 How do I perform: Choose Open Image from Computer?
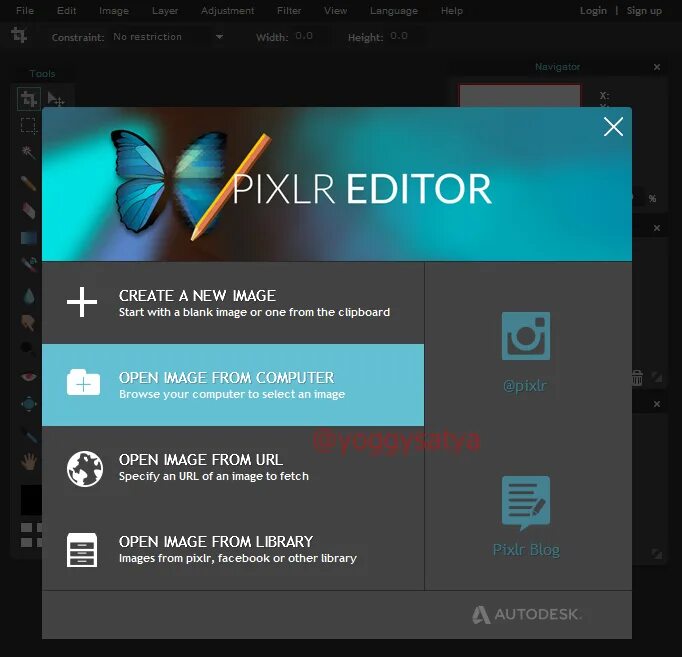tap(233, 385)
